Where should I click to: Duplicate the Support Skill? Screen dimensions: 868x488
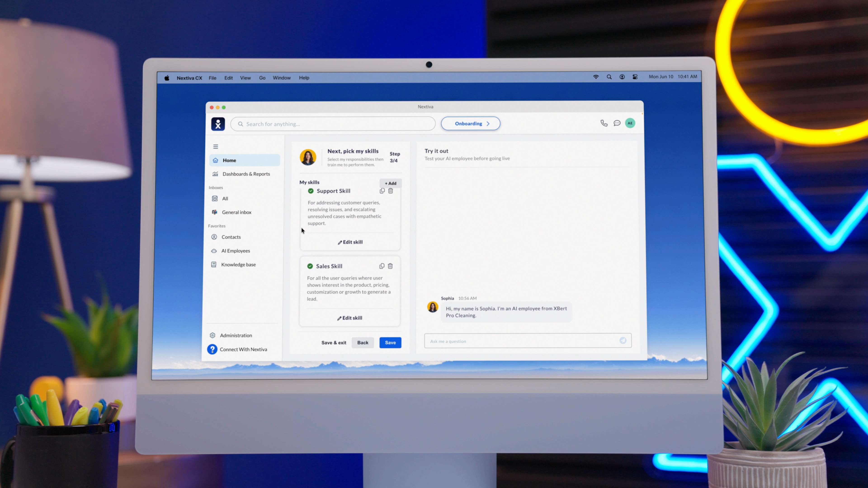[x=382, y=191]
